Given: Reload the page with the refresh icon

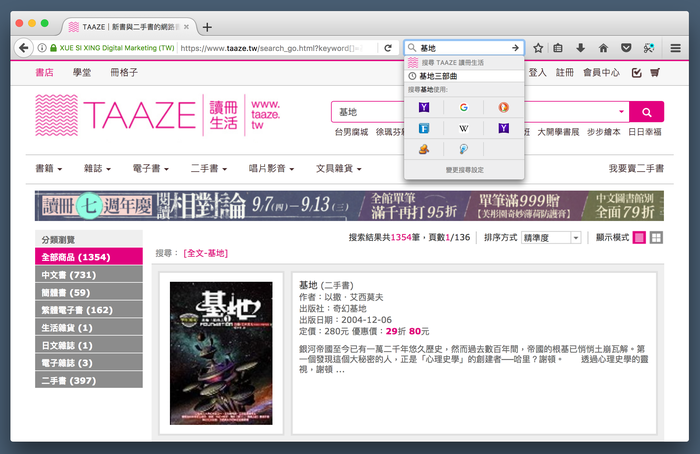Looking at the screenshot, I should click(388, 48).
